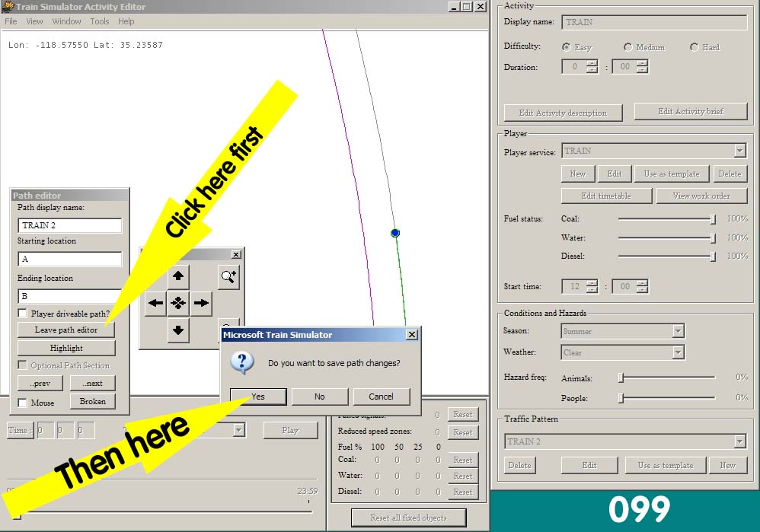The image size is (760, 532).
Task: Center the map with the four-way arrow icon
Action: point(178,304)
